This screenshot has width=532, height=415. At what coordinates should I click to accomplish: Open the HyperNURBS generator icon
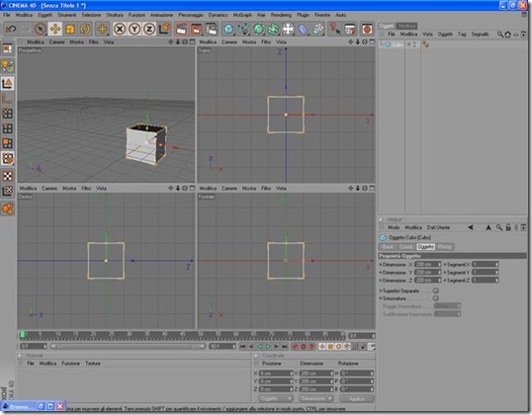(x=258, y=29)
